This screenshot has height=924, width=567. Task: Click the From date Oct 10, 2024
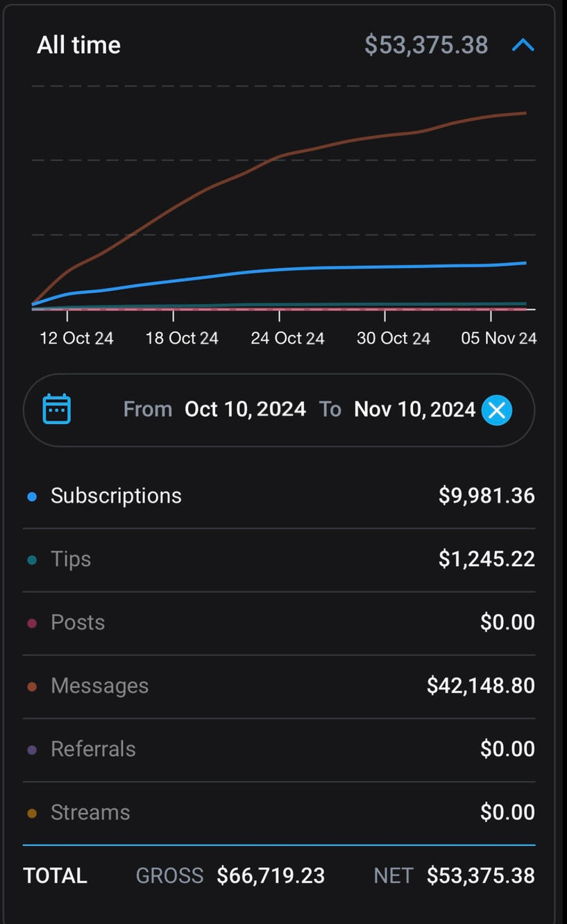click(x=245, y=410)
